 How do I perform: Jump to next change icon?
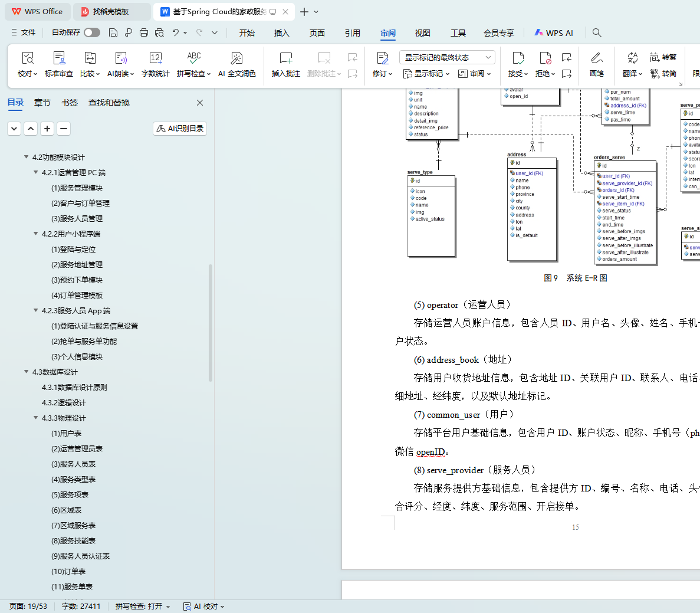[567, 74]
